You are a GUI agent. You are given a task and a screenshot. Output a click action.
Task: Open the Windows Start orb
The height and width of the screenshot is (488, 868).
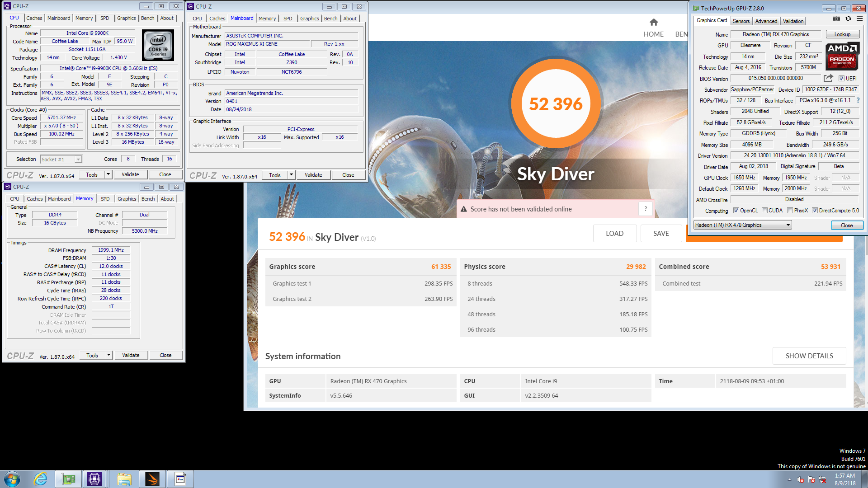click(x=12, y=479)
